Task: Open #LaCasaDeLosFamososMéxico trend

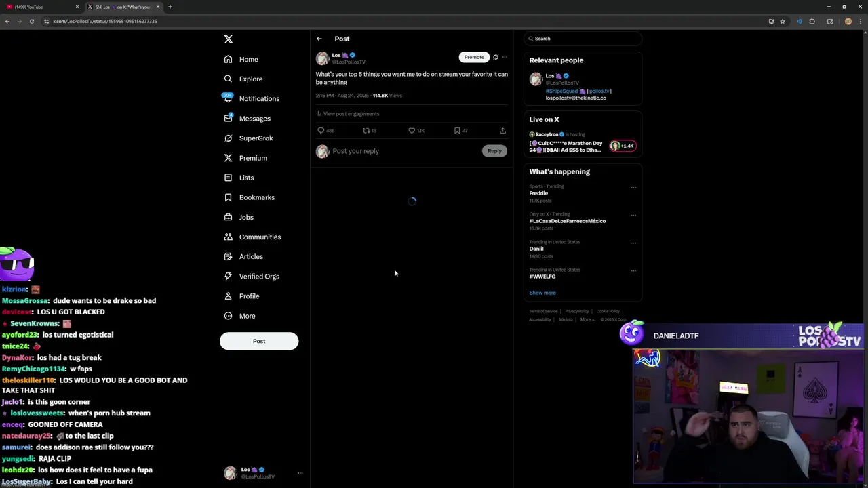Action: (568, 221)
